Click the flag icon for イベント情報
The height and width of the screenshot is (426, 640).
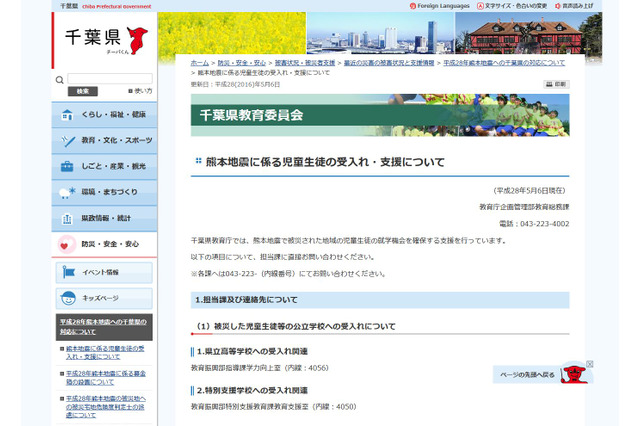[67, 272]
